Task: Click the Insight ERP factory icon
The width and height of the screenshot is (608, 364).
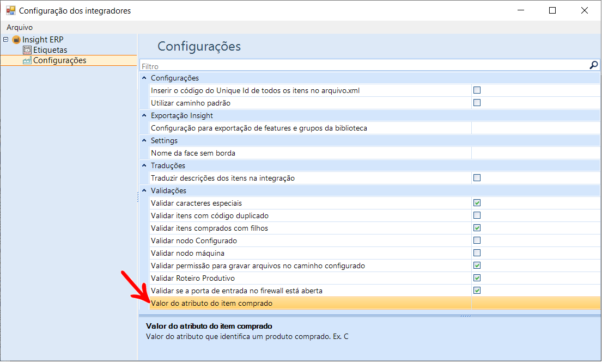Action: [x=16, y=40]
